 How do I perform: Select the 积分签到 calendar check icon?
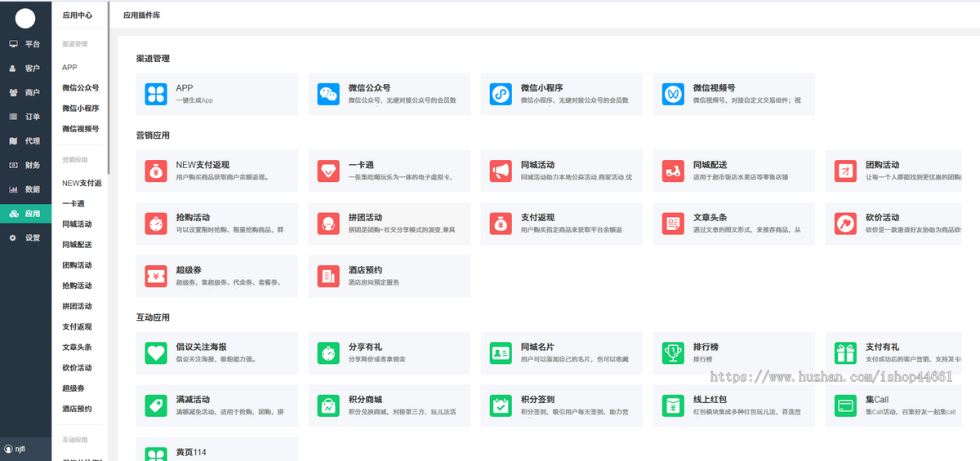click(x=501, y=406)
